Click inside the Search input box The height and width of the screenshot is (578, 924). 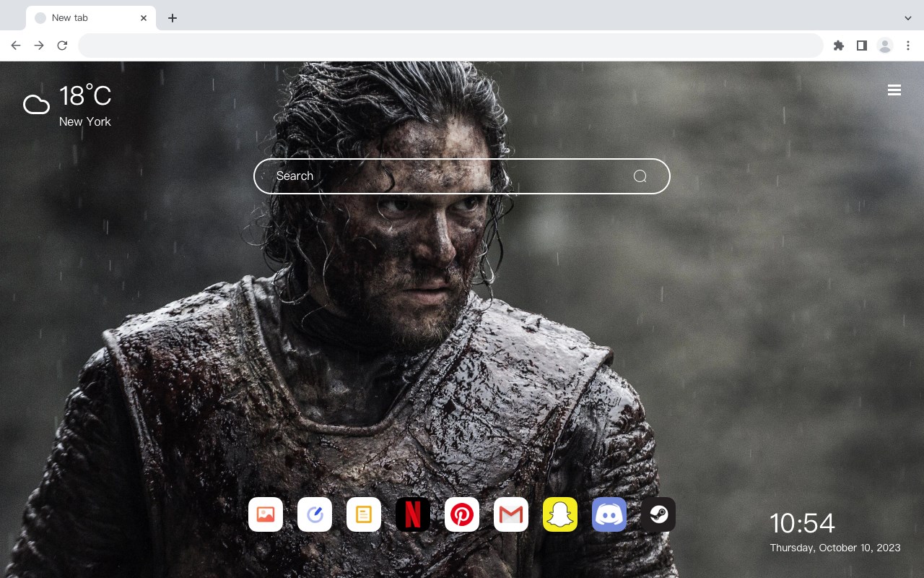pyautogui.click(x=462, y=176)
